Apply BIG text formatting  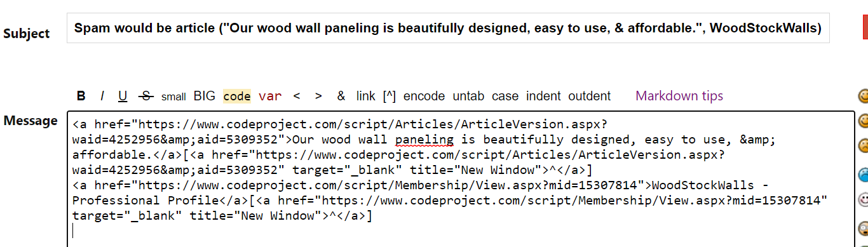click(x=205, y=97)
